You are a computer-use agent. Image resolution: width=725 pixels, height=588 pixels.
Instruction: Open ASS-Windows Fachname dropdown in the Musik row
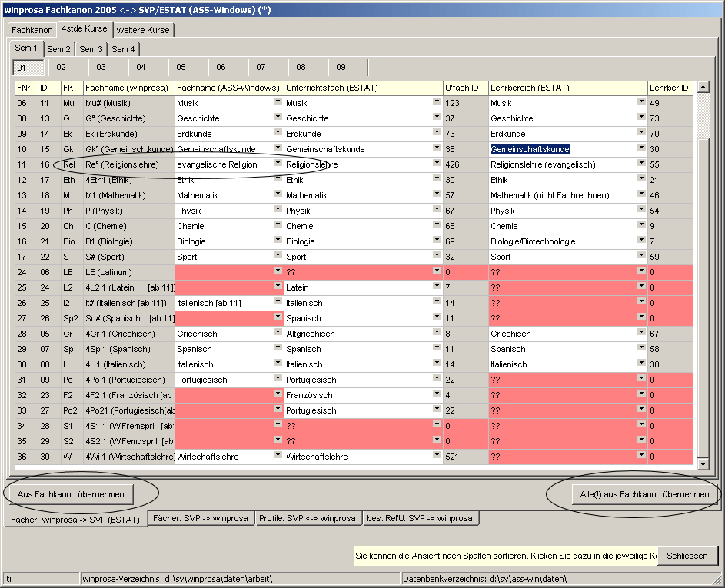[278, 102]
